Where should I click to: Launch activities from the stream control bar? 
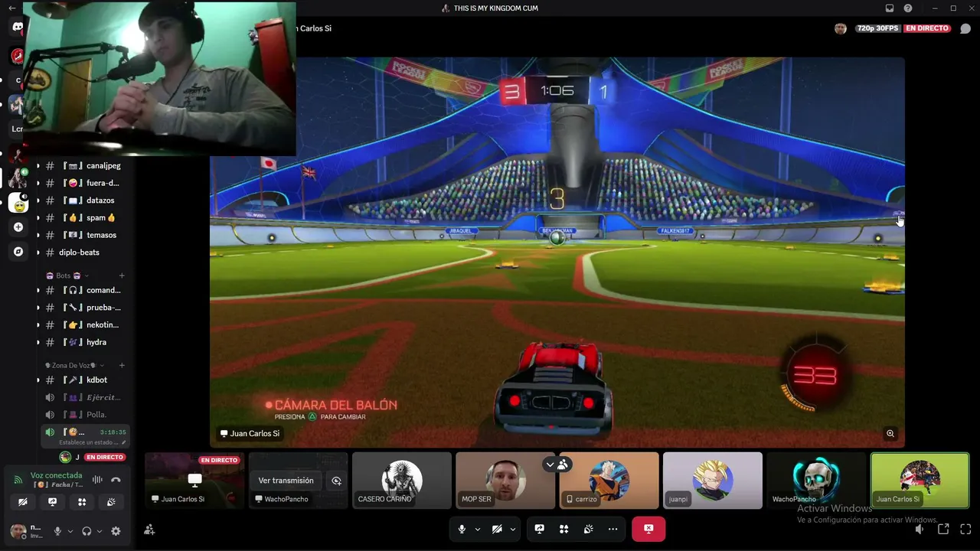(x=563, y=529)
